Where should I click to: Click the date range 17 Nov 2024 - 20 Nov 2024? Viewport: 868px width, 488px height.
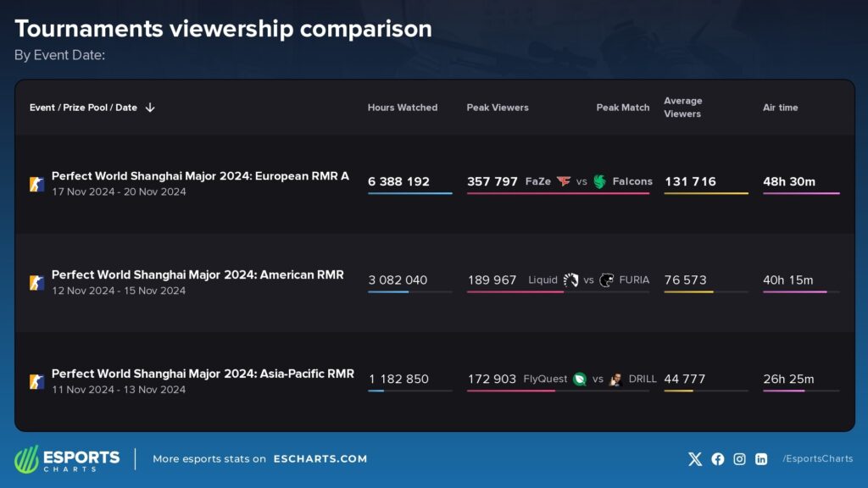tap(119, 191)
